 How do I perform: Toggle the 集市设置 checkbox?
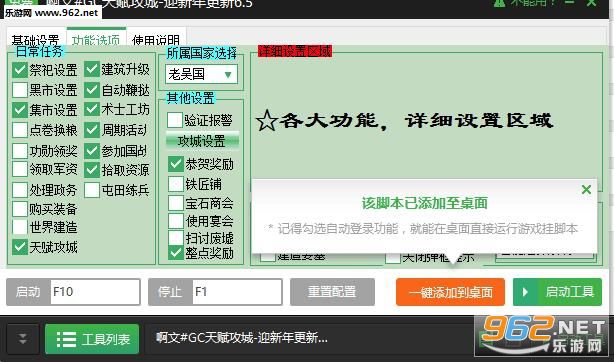20,110
